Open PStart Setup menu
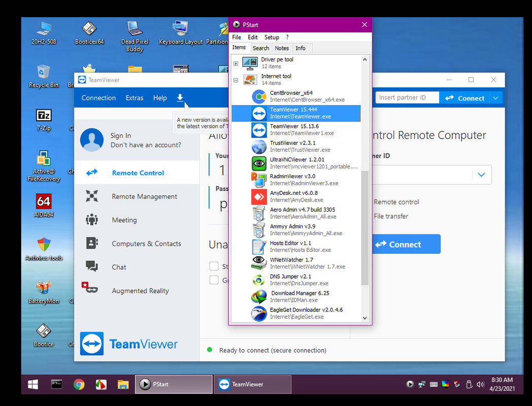Screen dimensions: 532x406 272,38
